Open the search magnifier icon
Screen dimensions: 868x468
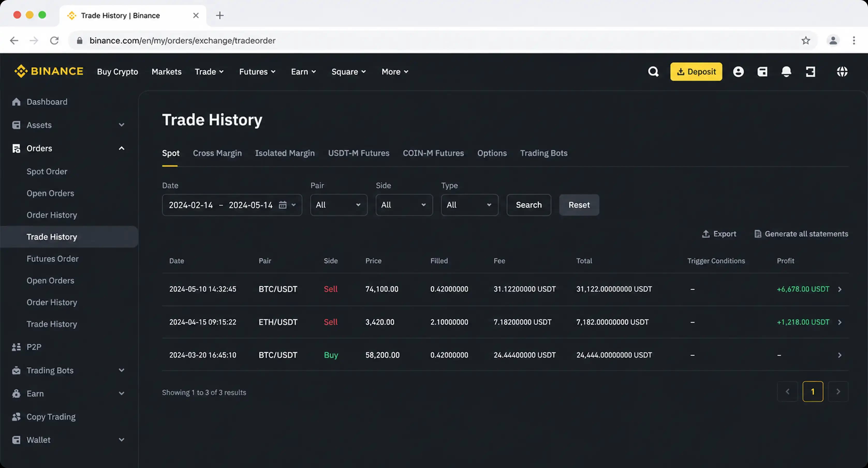click(x=653, y=71)
